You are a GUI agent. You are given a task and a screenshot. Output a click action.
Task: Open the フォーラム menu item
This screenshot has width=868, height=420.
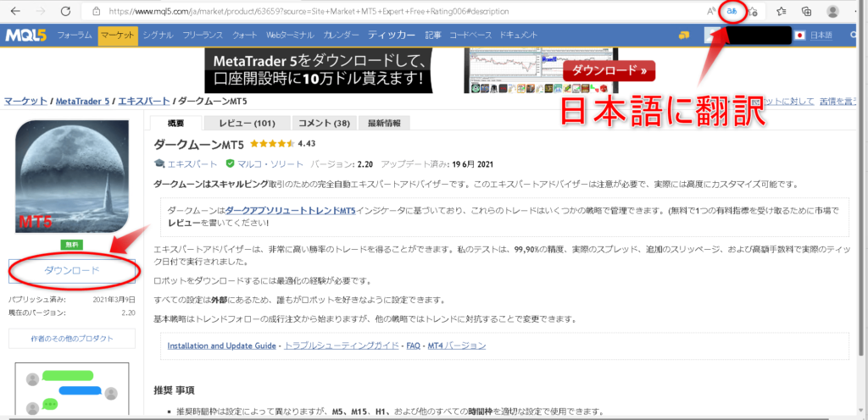point(75,36)
